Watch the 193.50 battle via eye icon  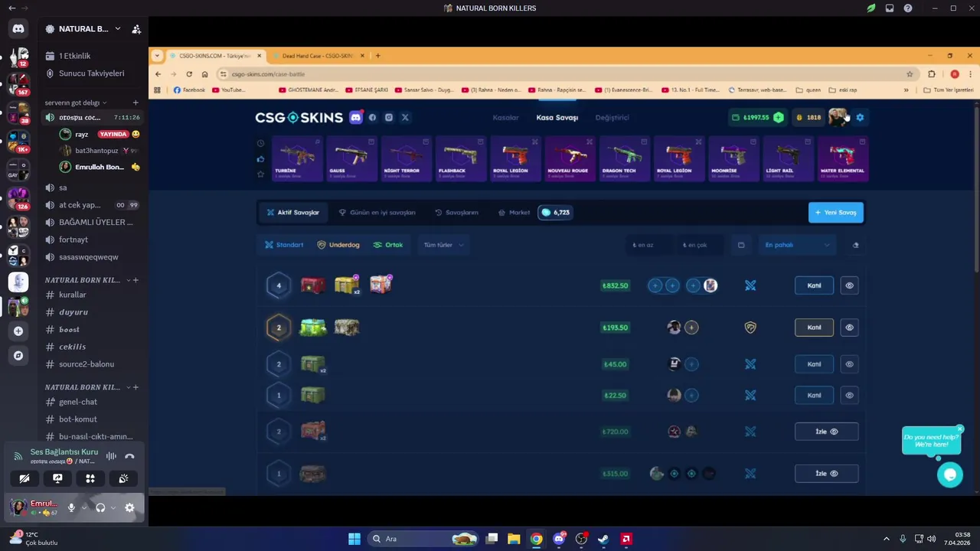pyautogui.click(x=849, y=328)
